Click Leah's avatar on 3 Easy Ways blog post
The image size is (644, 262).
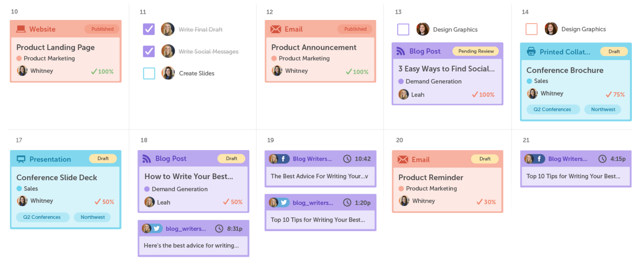(x=403, y=94)
